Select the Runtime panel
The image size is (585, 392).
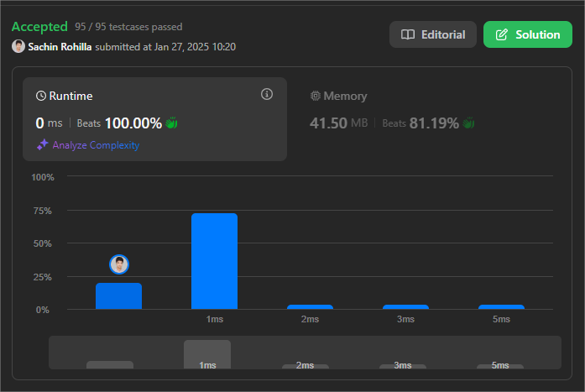click(x=154, y=119)
